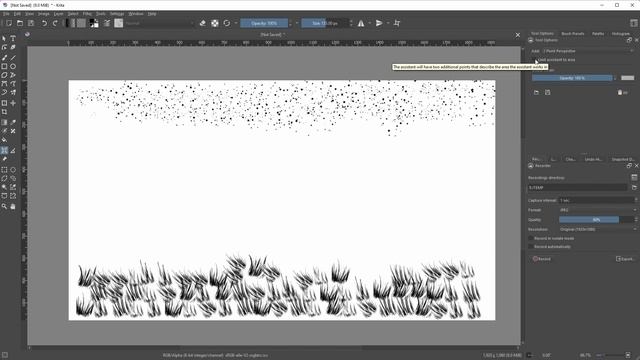Open the assistant type dropdown (2 Point Perspective)
640x360 pixels.
click(x=588, y=51)
